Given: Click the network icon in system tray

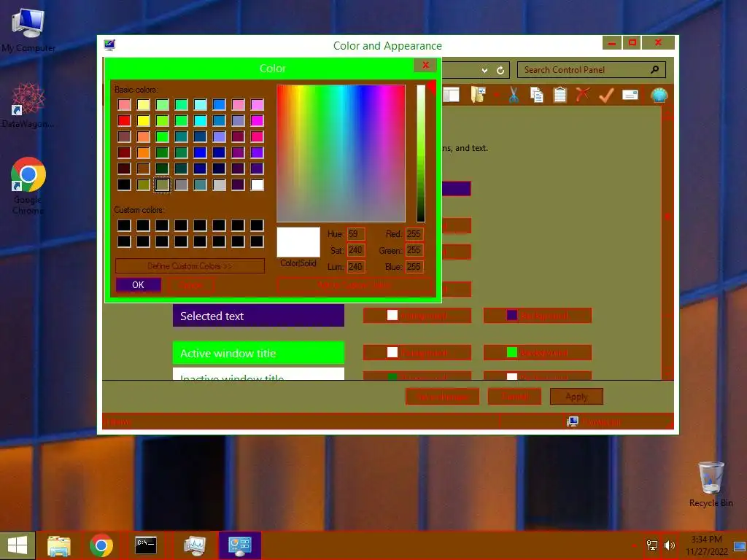Looking at the screenshot, I should (651, 545).
